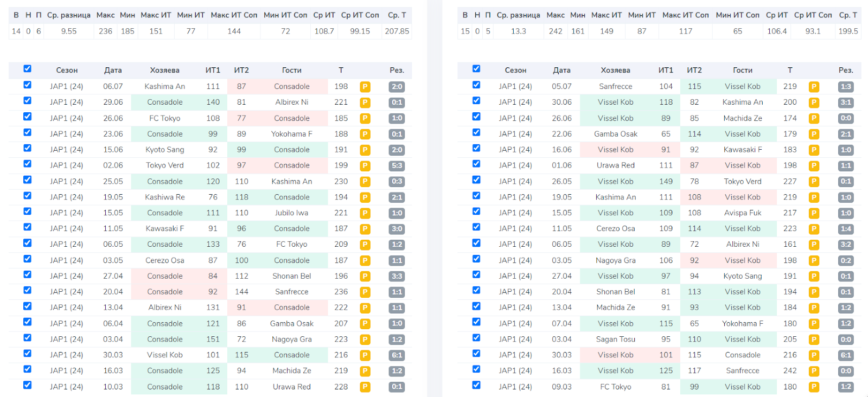Click the 1:3 score badge for Sanfrecce vs Vissel Kob
The width and height of the screenshot is (868, 397).
tap(846, 87)
